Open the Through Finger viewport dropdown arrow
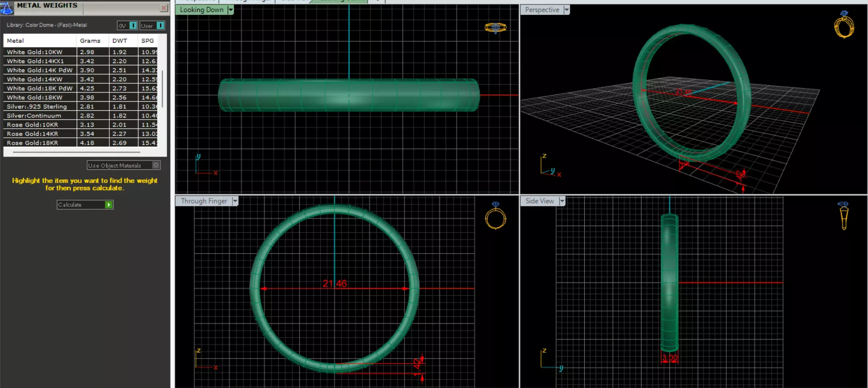 tap(235, 201)
